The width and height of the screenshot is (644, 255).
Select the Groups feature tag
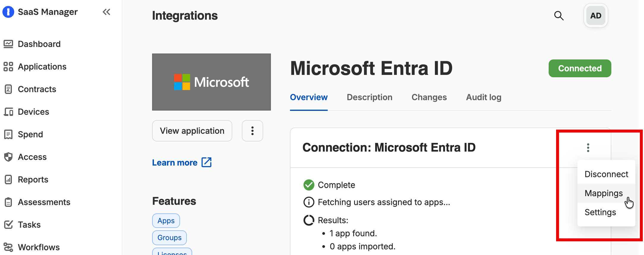click(169, 238)
